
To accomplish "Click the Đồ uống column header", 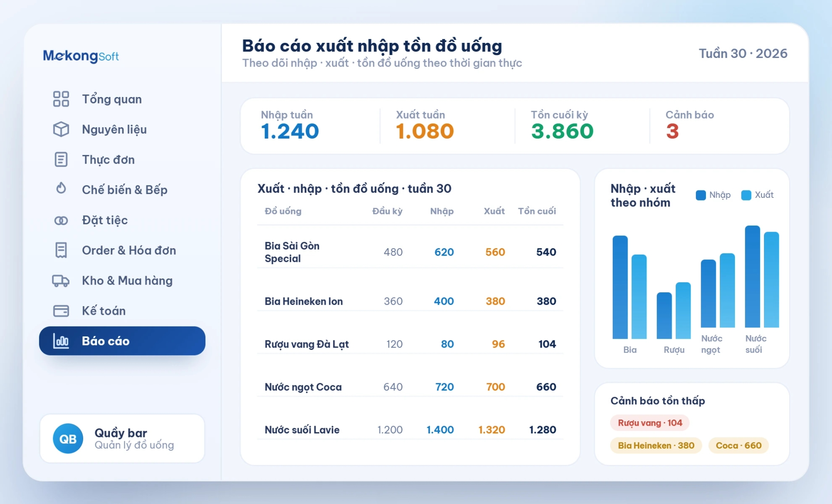I will [x=283, y=211].
